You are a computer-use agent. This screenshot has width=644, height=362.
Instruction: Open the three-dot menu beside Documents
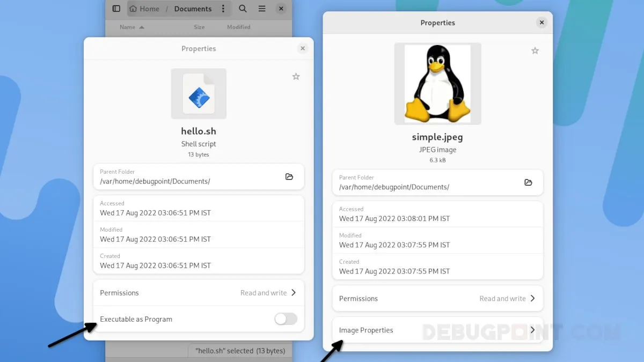coord(223,9)
